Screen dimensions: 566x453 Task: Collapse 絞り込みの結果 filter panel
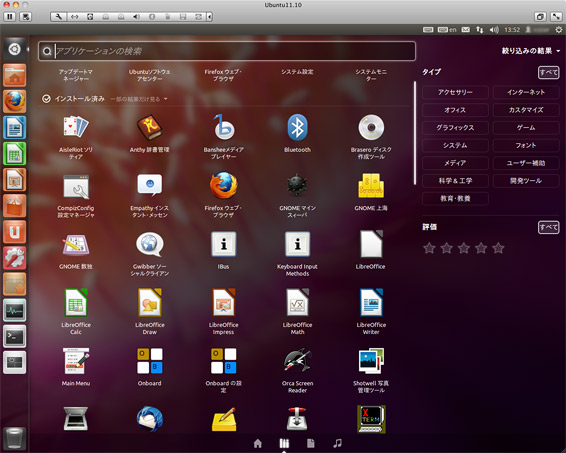tap(531, 51)
